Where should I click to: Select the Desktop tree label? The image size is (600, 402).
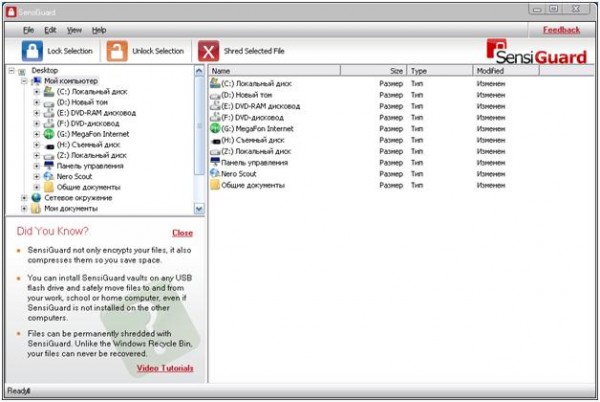click(x=45, y=70)
